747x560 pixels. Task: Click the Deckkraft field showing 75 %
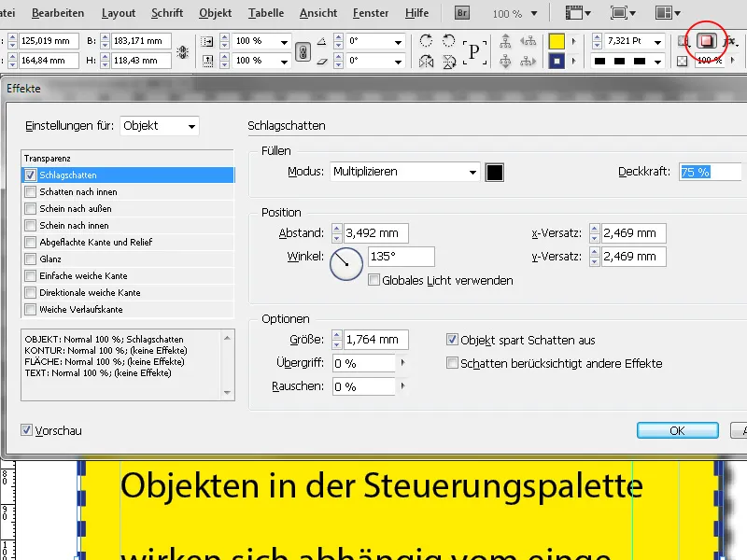click(x=711, y=172)
